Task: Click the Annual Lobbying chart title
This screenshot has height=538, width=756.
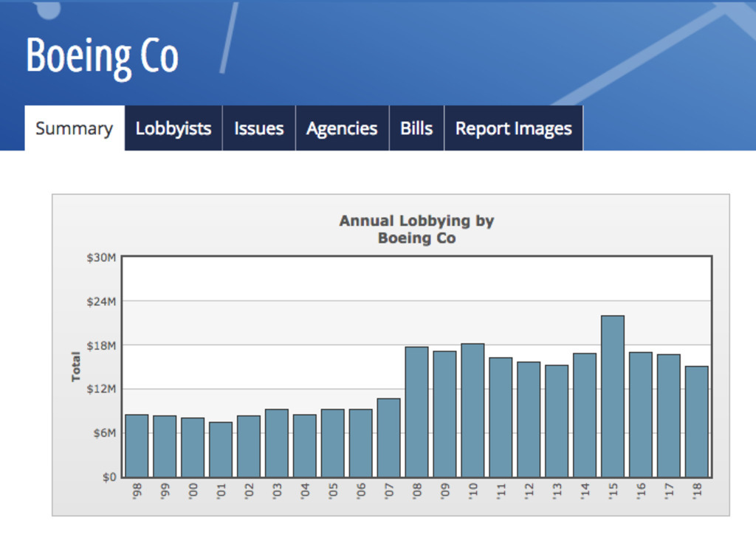Action: 416,230
